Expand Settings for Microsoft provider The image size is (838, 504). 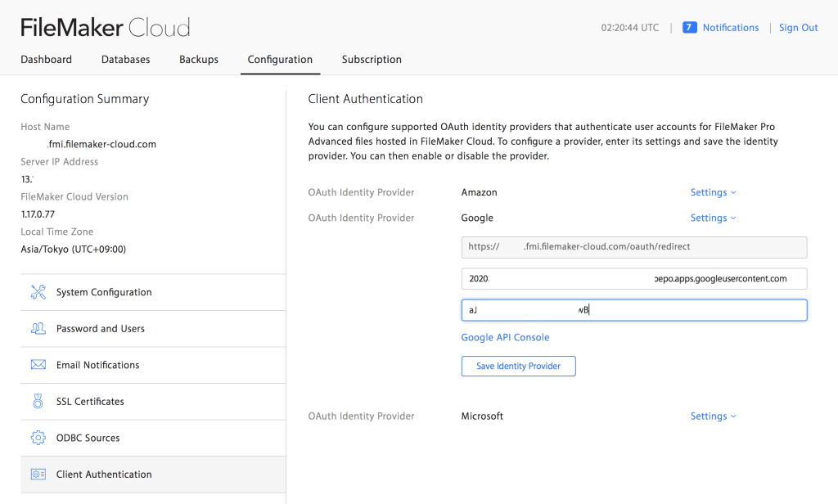click(x=713, y=416)
